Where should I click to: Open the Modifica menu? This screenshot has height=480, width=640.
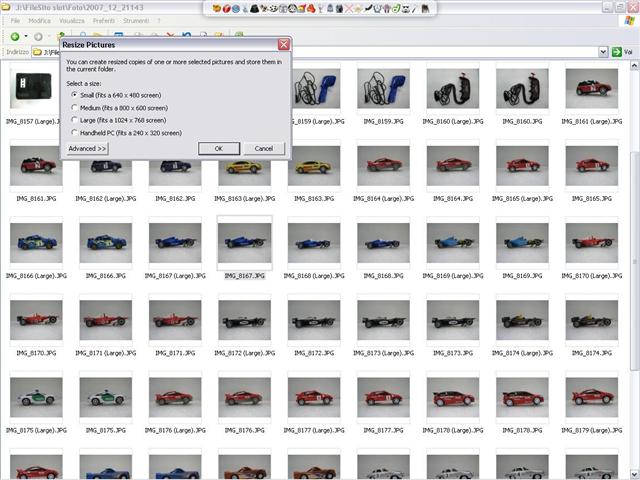pyautogui.click(x=40, y=20)
